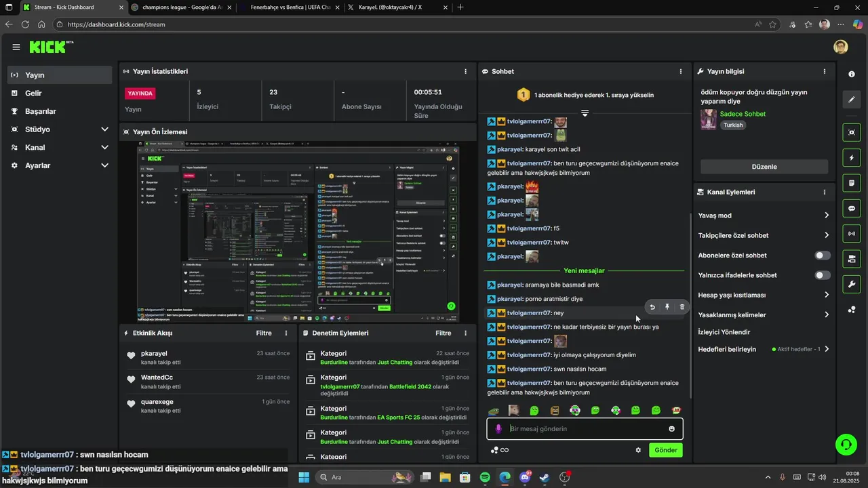Open Hesap yaşı kısıtlaması options
This screenshot has width=868, height=488.
point(764,295)
